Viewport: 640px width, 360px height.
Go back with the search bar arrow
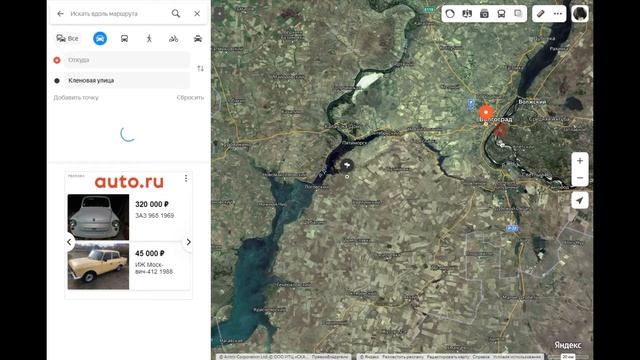60,14
